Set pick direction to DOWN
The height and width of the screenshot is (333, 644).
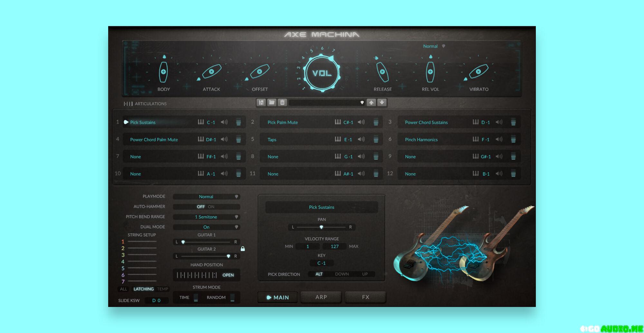point(342,274)
